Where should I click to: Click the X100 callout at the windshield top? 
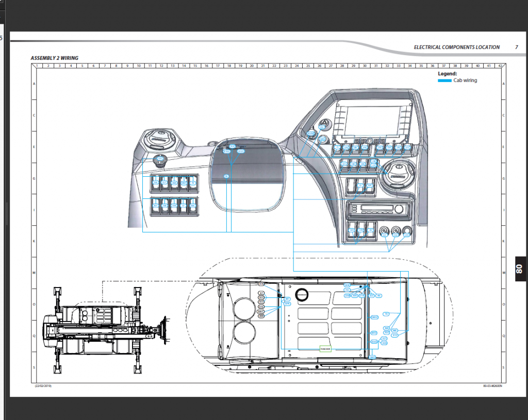click(226, 151)
